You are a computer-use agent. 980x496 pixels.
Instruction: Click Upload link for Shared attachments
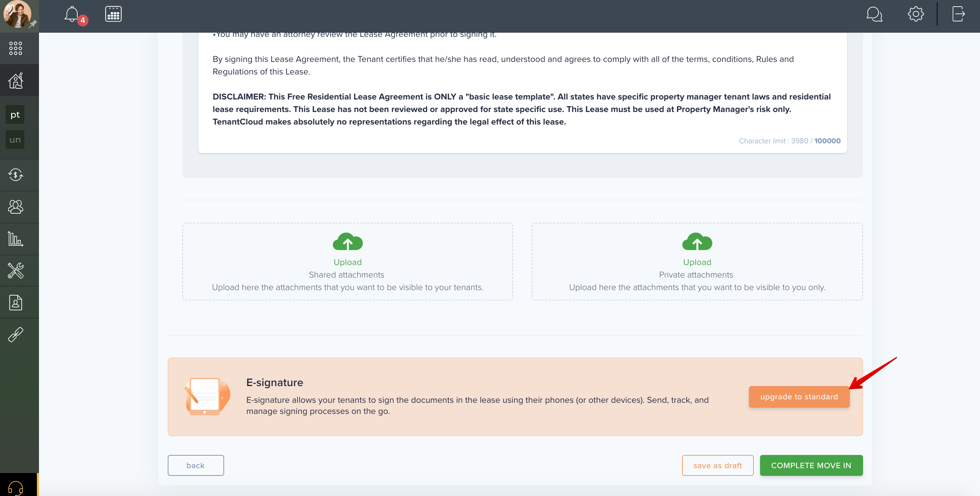pyautogui.click(x=348, y=262)
